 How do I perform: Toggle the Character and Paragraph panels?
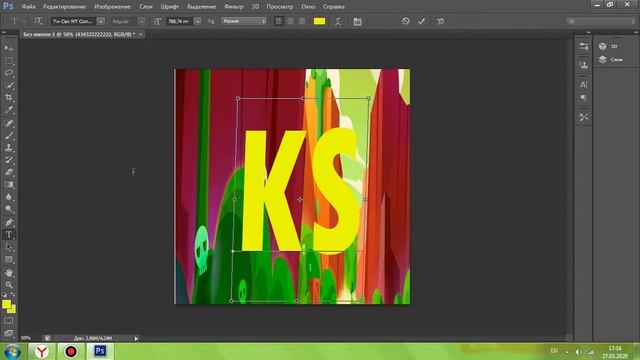pos(358,21)
